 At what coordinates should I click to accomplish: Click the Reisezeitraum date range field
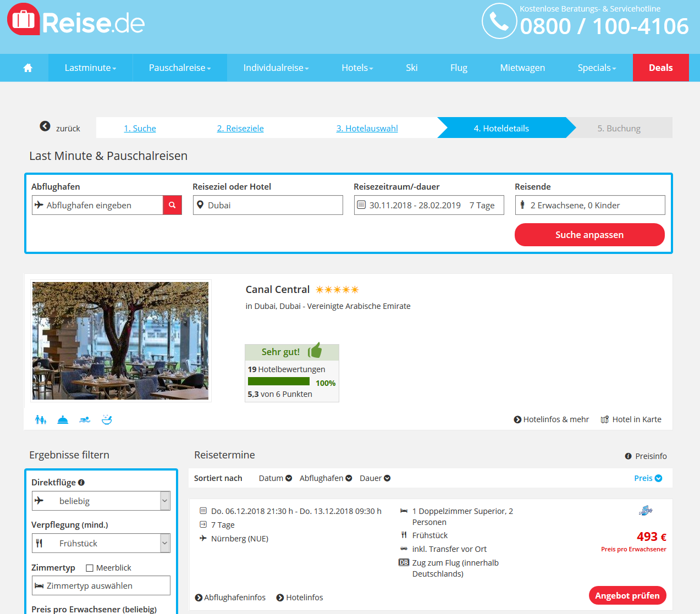(429, 205)
